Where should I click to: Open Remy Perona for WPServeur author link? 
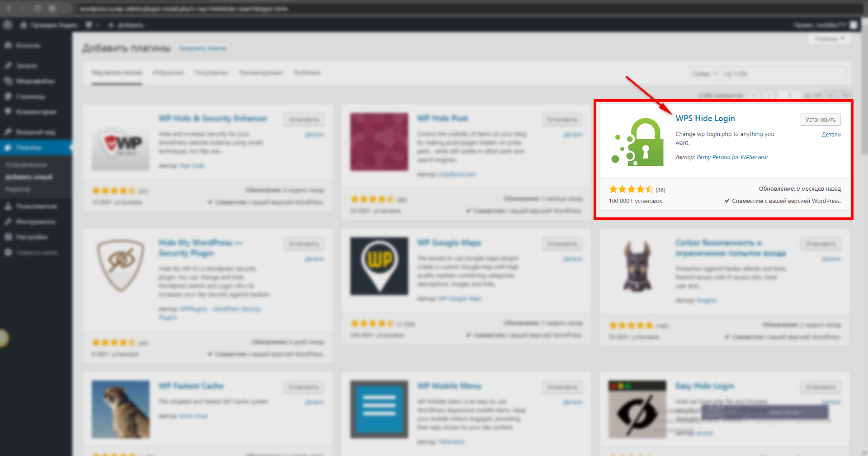coord(732,157)
